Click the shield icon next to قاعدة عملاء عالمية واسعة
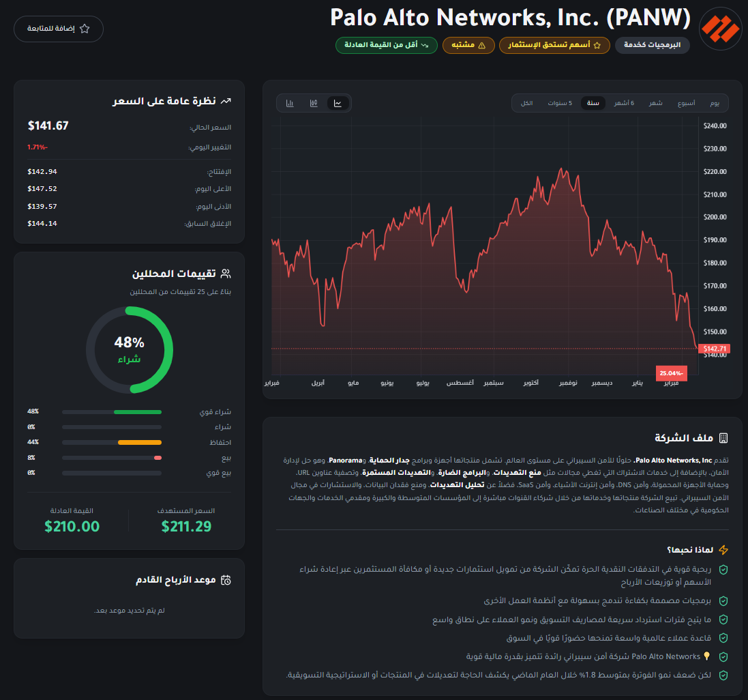Image resolution: width=748 pixels, height=700 pixels. tap(723, 638)
